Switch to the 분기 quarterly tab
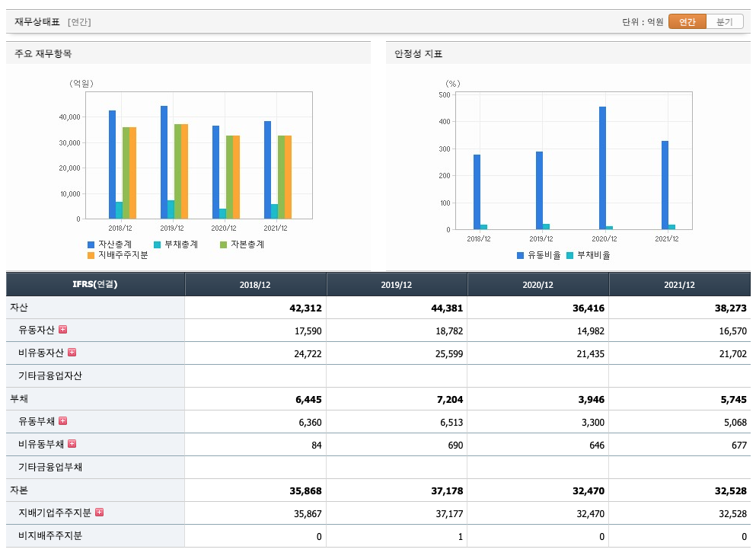This screenshot has height=559, width=756. [725, 21]
